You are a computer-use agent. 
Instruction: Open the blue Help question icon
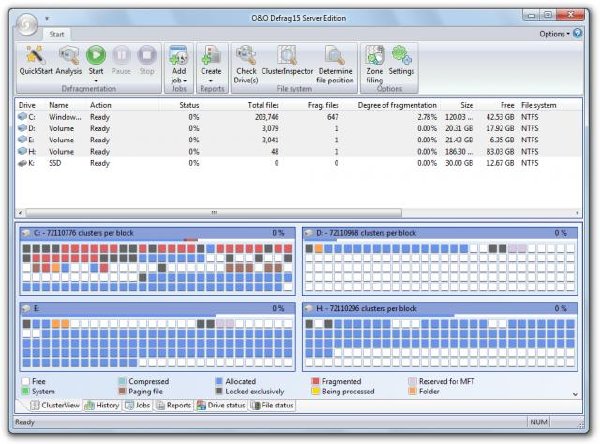click(x=577, y=33)
